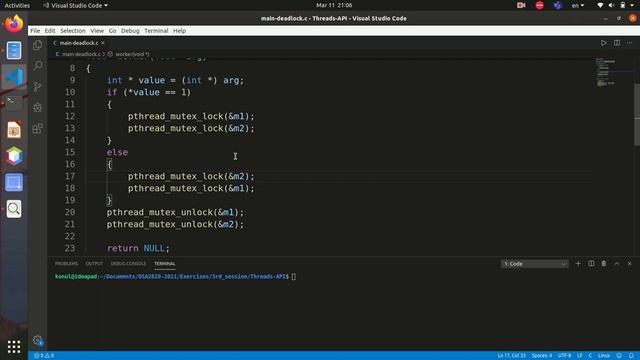Click 'Ln 17, Col 33' in status bar
Viewport: 640px width, 360px height.
click(x=511, y=356)
